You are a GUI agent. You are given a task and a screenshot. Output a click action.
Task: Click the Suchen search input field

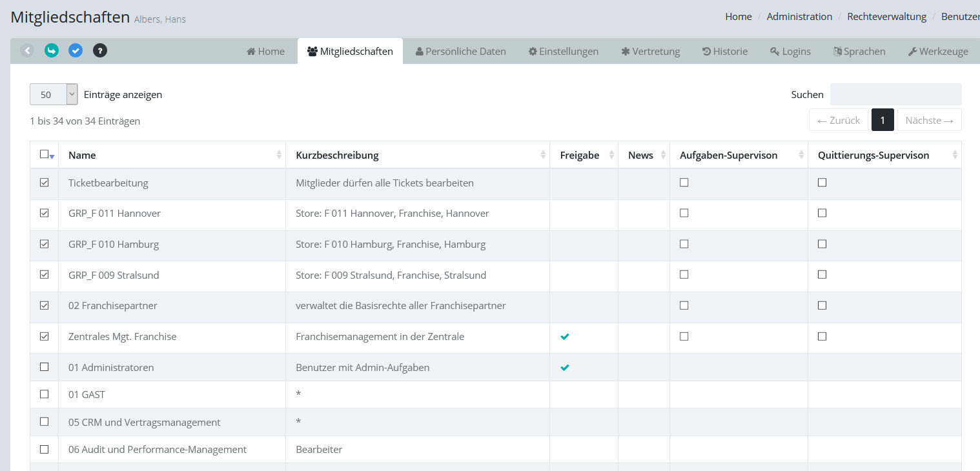pyautogui.click(x=895, y=94)
